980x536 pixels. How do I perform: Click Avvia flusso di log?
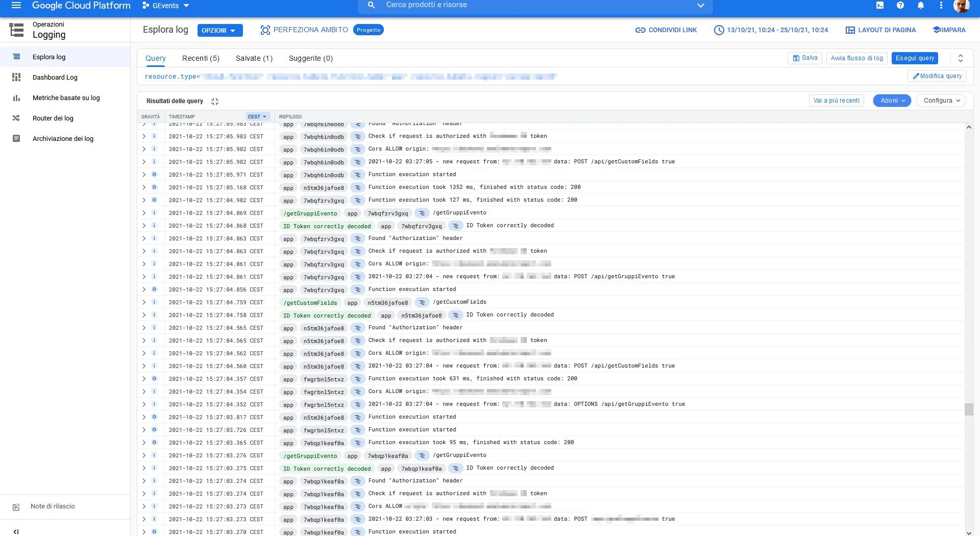pos(857,58)
